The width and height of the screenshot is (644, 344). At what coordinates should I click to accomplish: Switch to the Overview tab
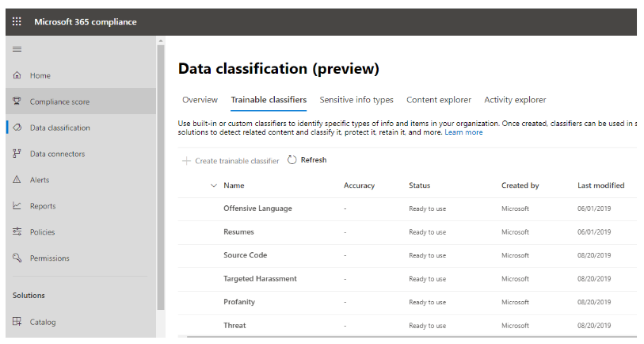click(x=200, y=100)
